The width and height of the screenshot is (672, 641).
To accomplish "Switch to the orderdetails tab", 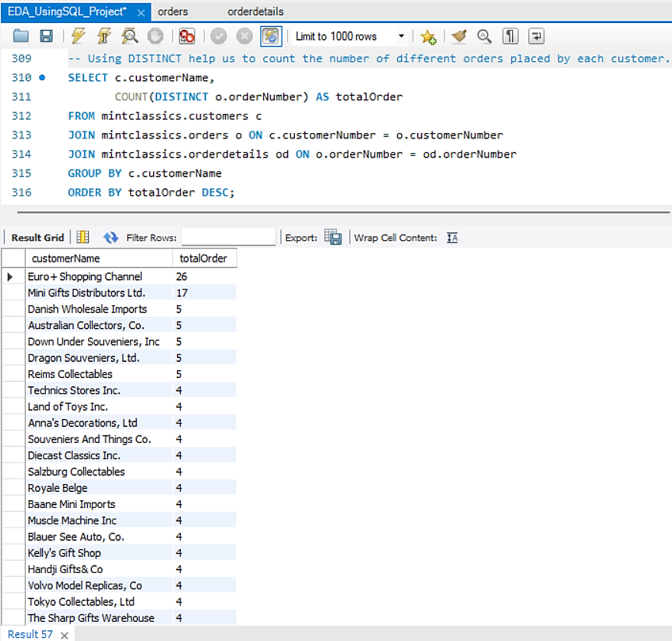I will pyautogui.click(x=255, y=11).
